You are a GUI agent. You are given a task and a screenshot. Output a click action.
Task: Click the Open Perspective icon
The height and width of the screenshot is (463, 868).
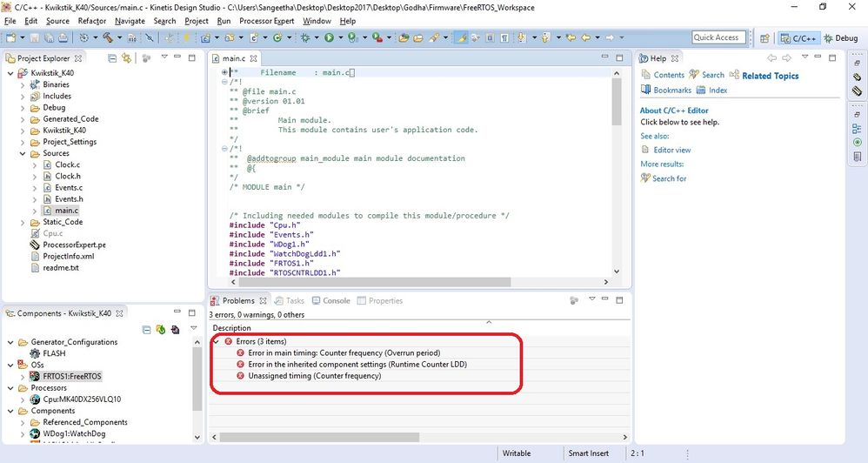[765, 38]
